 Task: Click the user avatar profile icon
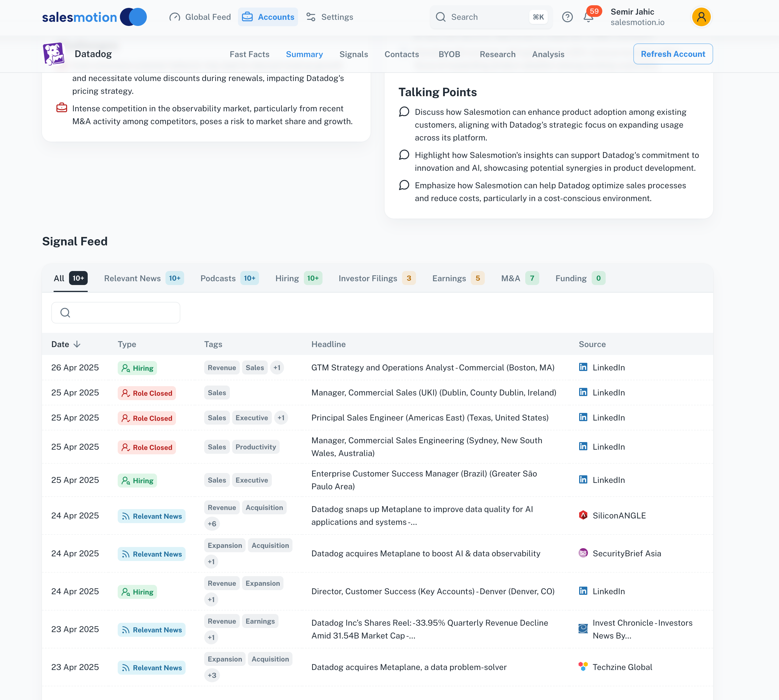click(701, 17)
